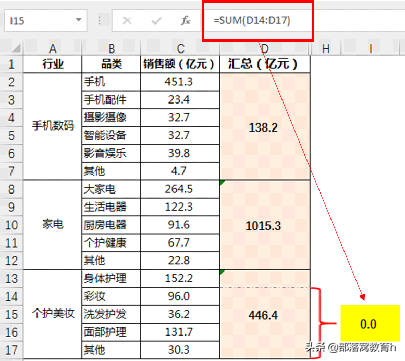Click sales value 30.3
Image resolution: width=405 pixels, height=361 pixels.
(180, 350)
